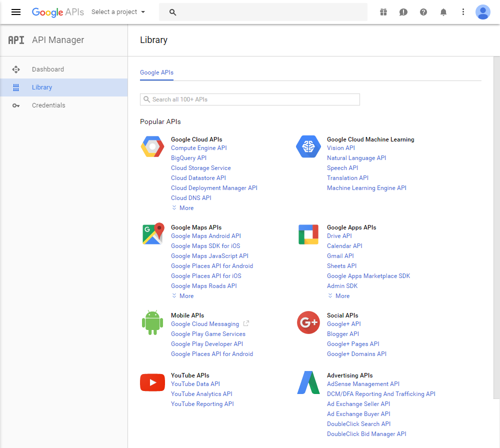Open the feedback alert icon
This screenshot has width=500, height=448.
coord(403,12)
